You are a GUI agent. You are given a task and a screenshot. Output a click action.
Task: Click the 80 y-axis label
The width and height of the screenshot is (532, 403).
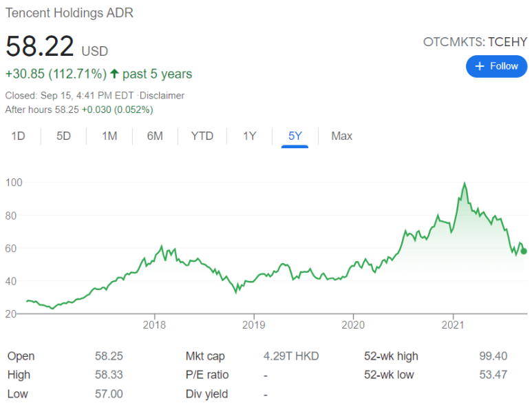coord(11,216)
